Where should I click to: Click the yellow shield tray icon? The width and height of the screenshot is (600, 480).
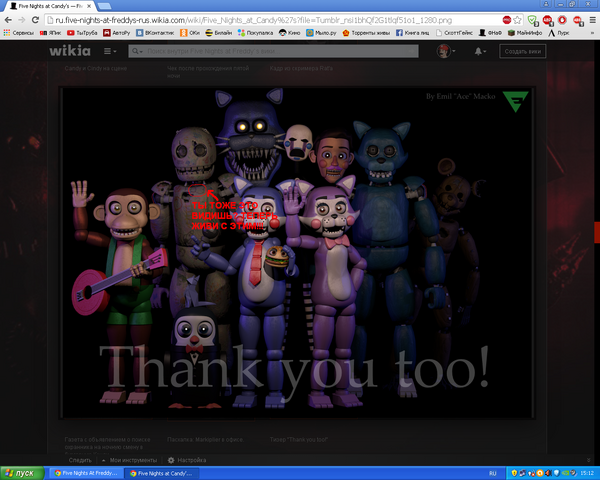pos(515,473)
